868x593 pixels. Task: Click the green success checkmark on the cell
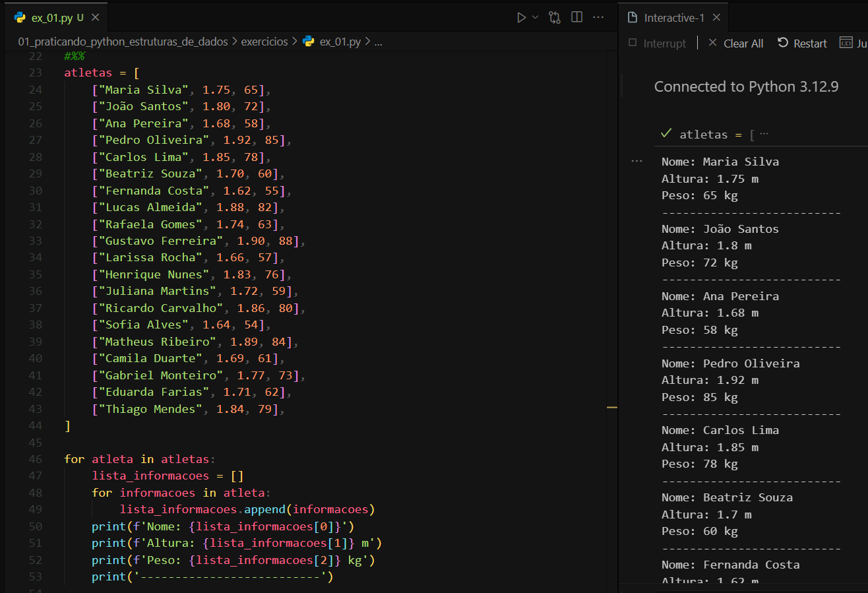pos(666,134)
